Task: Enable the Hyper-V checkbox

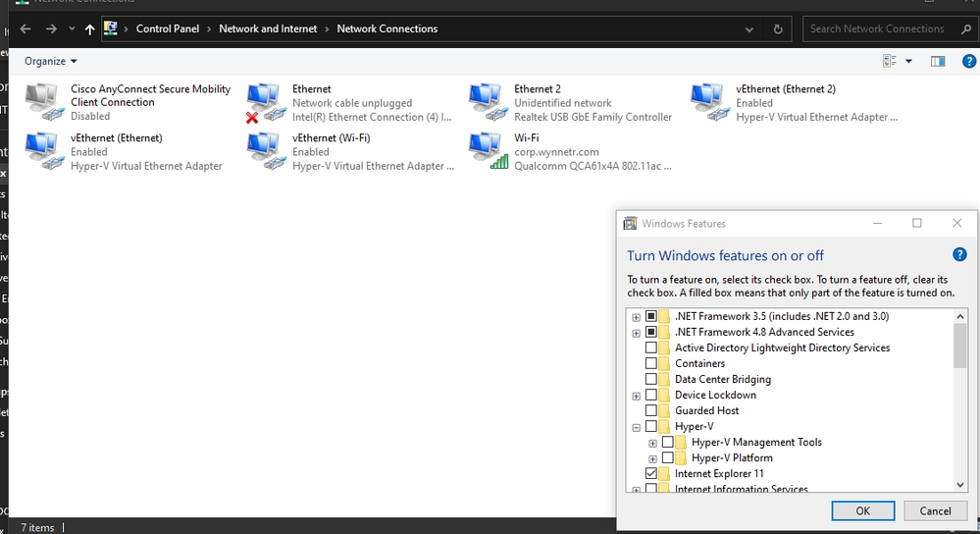Action: coord(650,426)
